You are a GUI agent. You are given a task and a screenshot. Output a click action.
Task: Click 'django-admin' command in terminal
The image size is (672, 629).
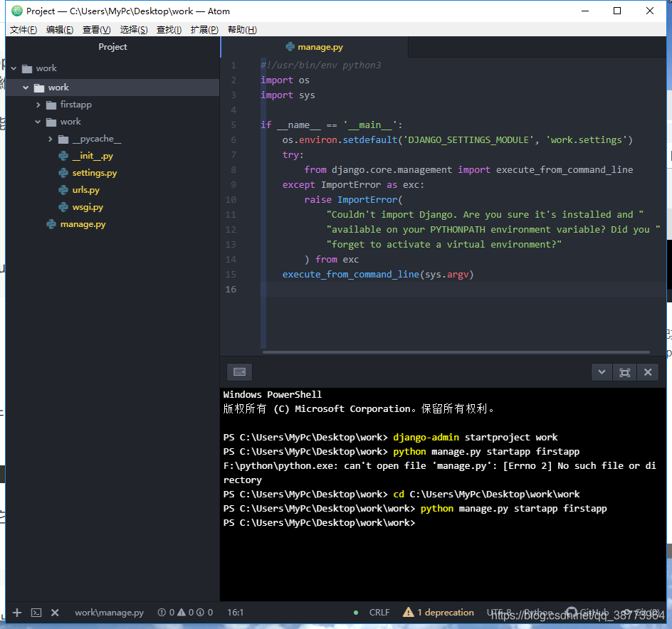pos(426,438)
